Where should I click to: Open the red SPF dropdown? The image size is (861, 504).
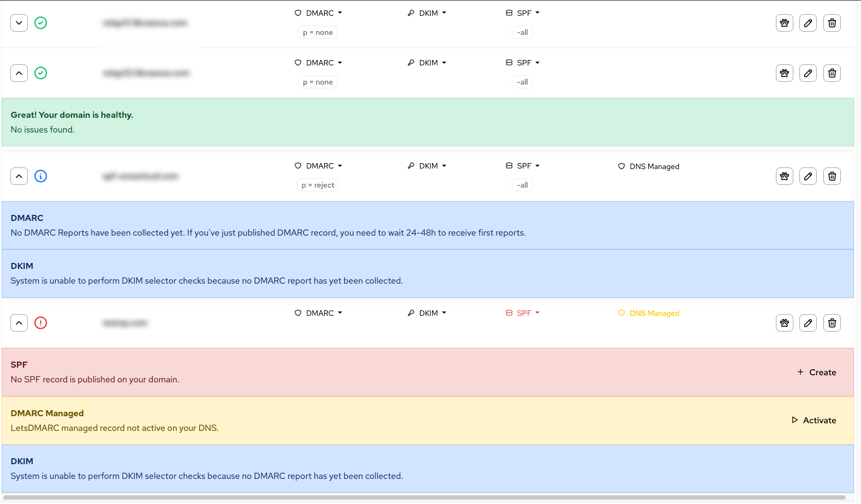tap(523, 313)
